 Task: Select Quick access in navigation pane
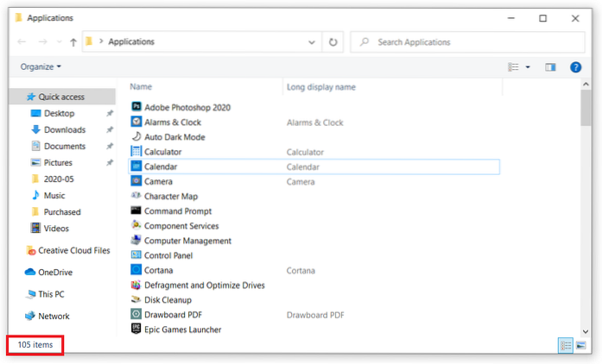point(62,97)
